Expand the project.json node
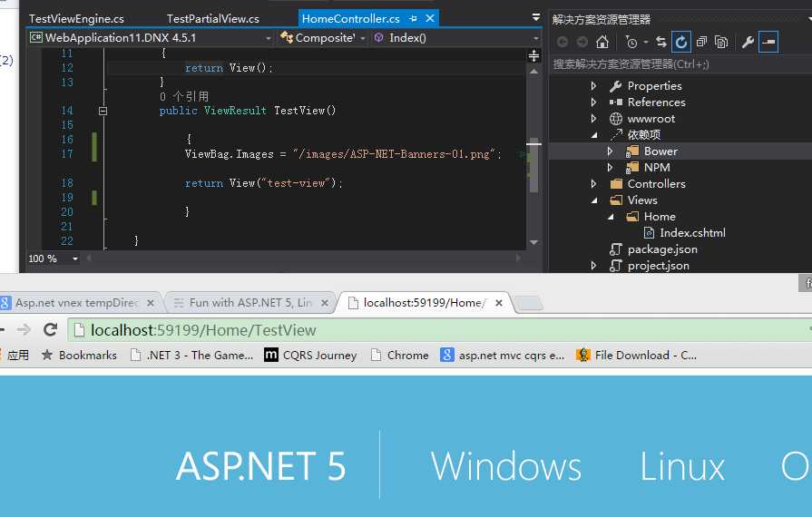The image size is (812, 517). (x=594, y=266)
